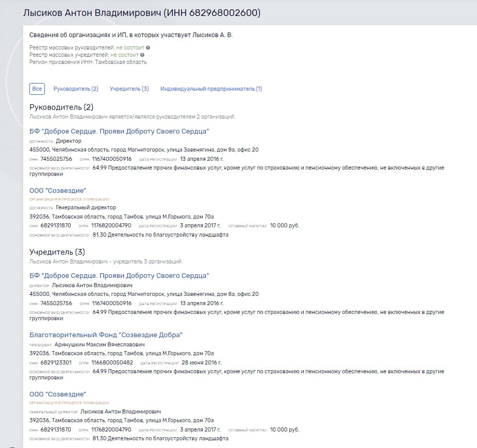Click the position value "Директор" under Руководитель

tap(69, 141)
